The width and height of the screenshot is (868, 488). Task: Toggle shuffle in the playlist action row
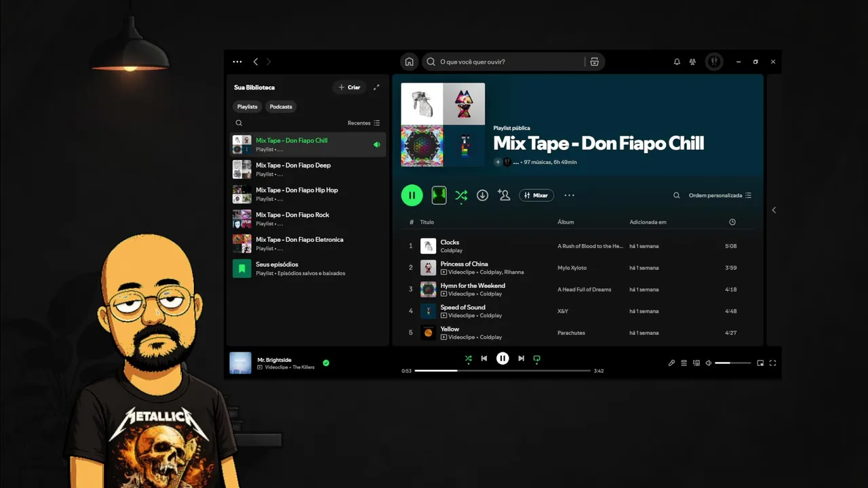coord(461,196)
